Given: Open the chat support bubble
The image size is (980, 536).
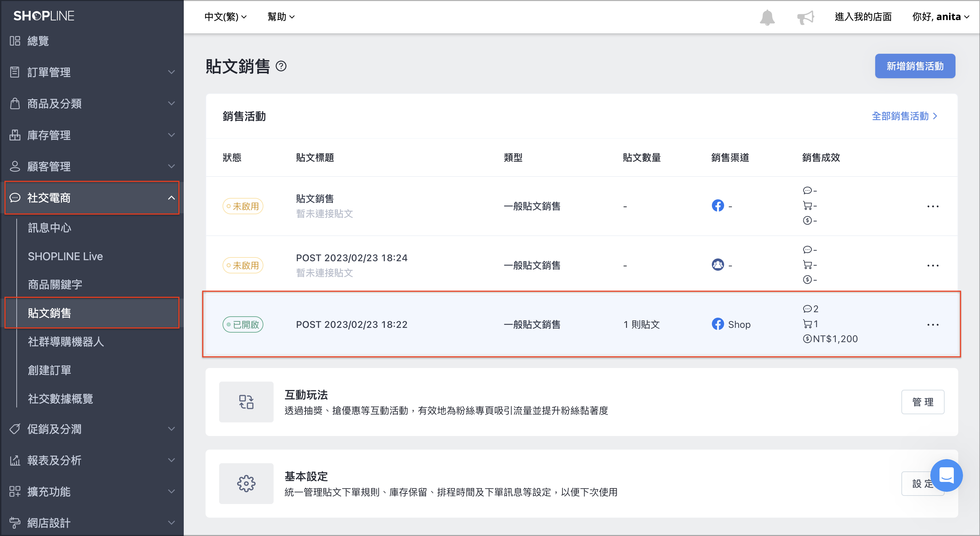Looking at the screenshot, I should coord(946,475).
